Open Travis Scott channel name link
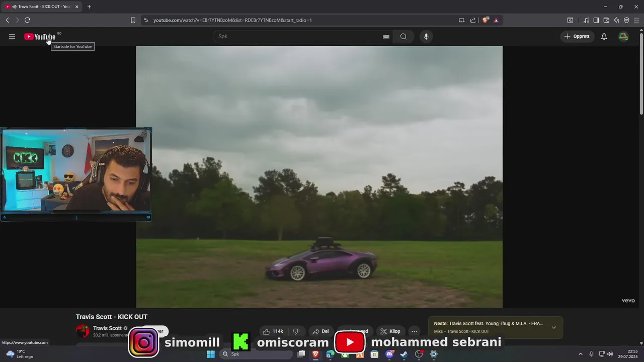644x362 pixels. coord(107,328)
